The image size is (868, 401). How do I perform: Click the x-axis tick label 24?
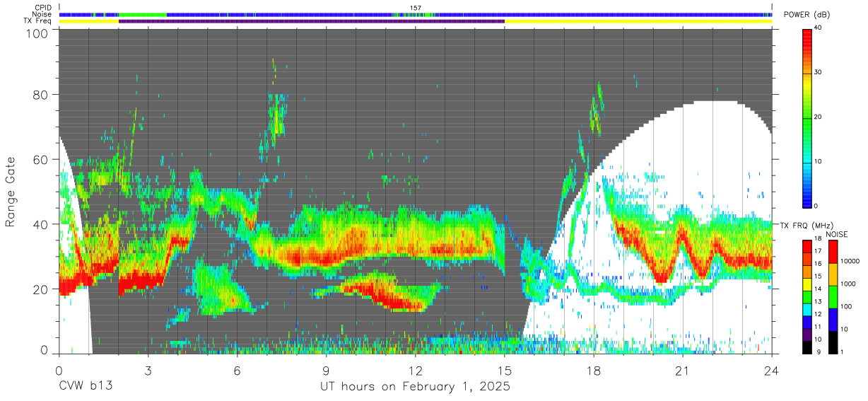(x=772, y=371)
